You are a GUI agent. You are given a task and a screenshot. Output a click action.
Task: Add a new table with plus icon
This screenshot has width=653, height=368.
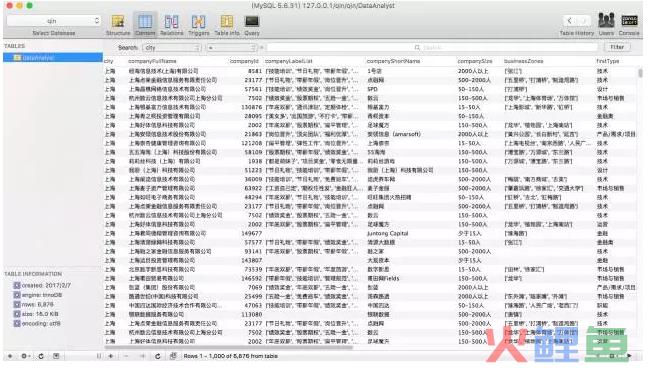(x=10, y=356)
